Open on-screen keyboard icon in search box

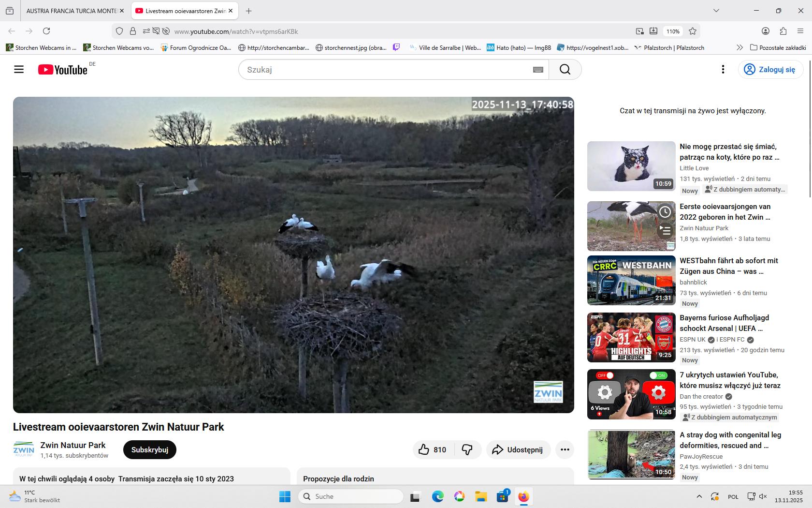538,70
